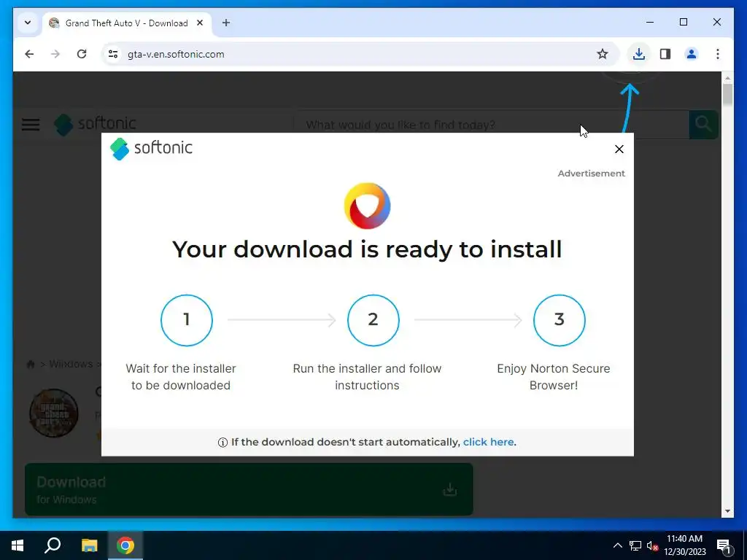Open the tab search dropdown
This screenshot has height=560, width=747.
click(x=28, y=23)
